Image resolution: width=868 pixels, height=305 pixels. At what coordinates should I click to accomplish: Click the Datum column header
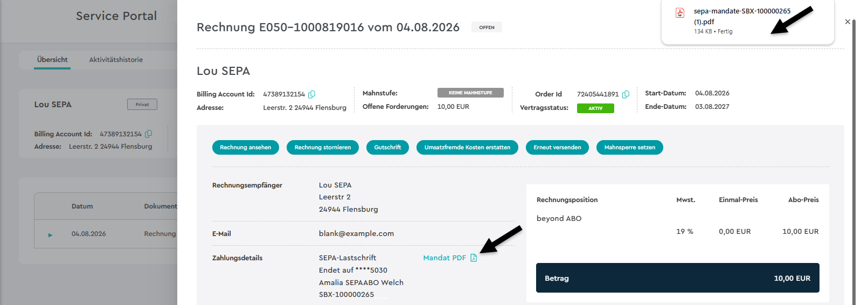click(x=82, y=206)
